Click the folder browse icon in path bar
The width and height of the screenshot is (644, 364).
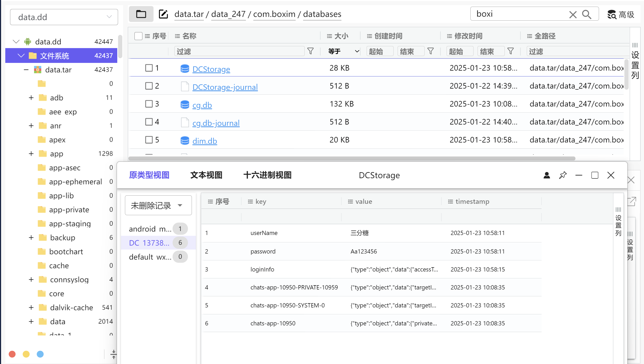[x=141, y=14]
